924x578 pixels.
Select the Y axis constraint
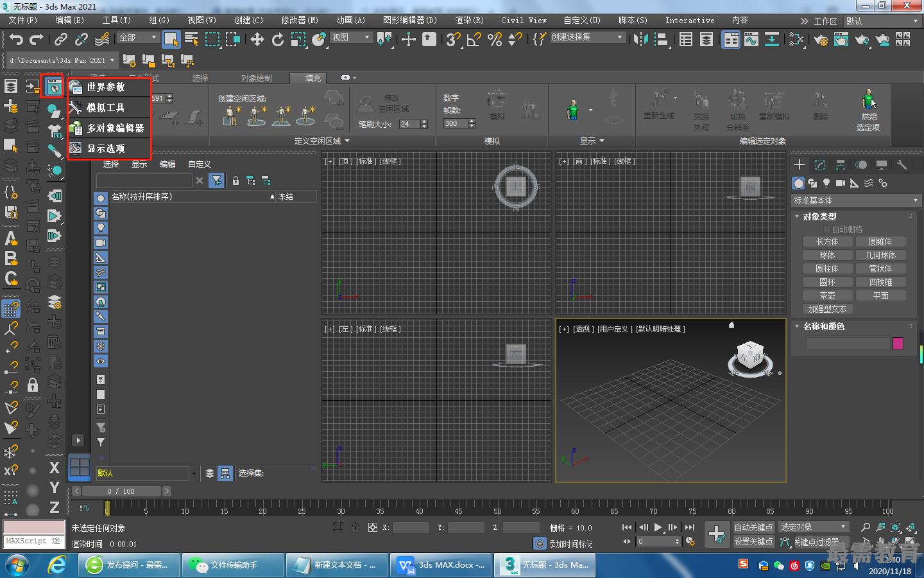(x=55, y=487)
